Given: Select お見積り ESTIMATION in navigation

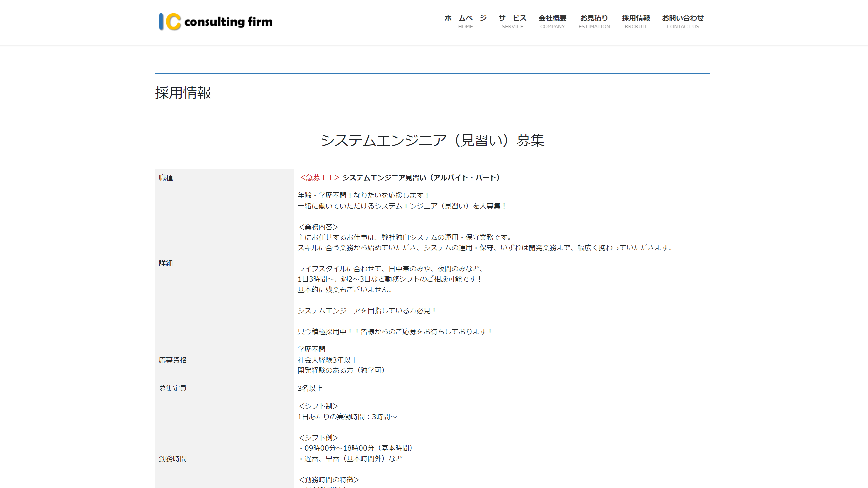Looking at the screenshot, I should pyautogui.click(x=594, y=22).
